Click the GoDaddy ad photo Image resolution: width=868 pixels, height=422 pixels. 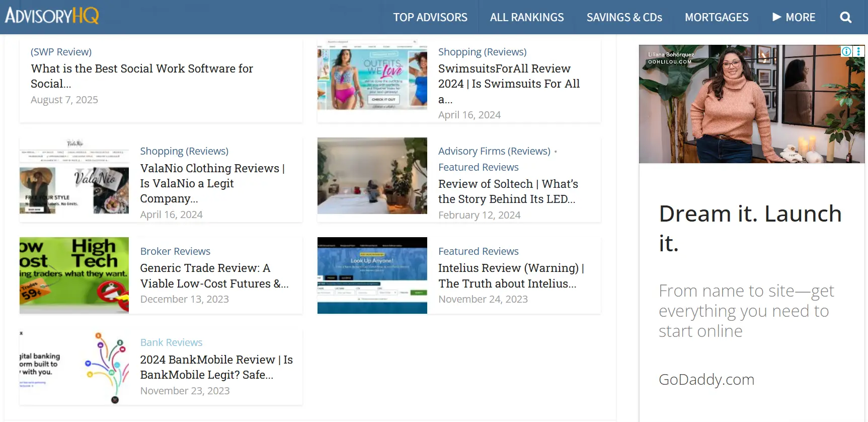(x=752, y=104)
